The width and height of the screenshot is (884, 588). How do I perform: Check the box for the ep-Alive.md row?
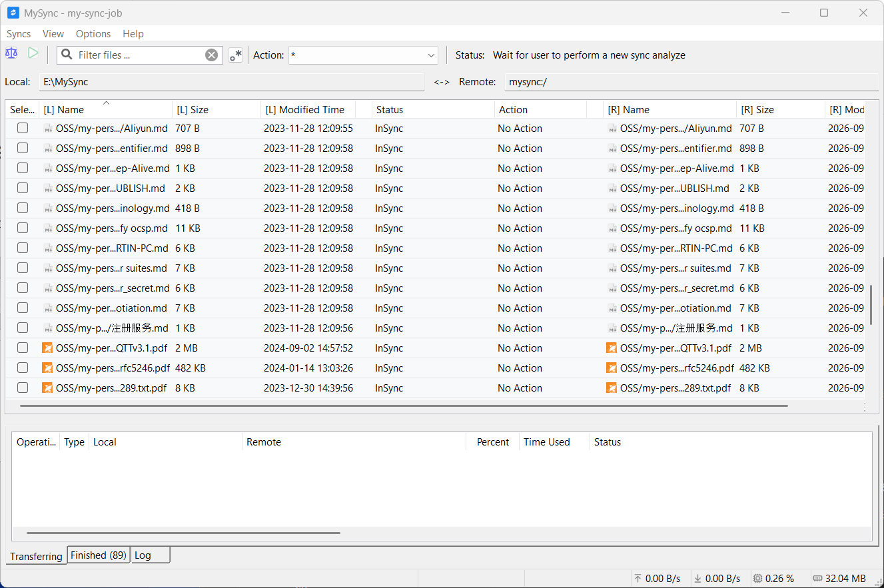(x=23, y=168)
